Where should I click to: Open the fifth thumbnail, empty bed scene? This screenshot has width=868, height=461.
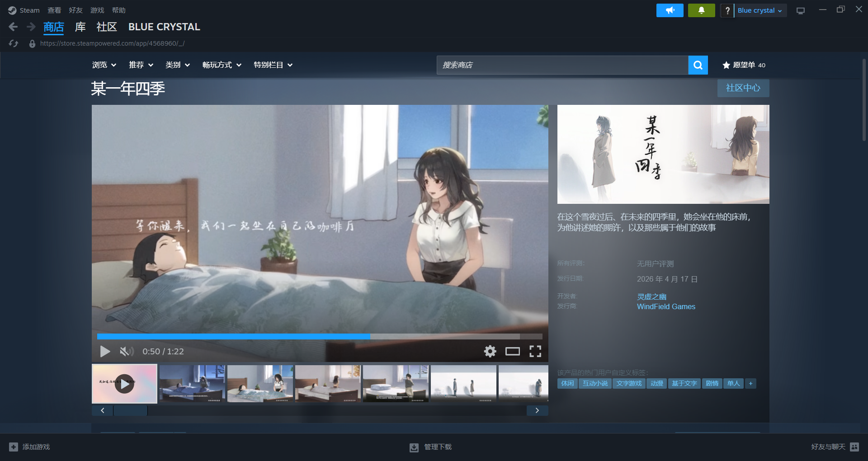coord(396,384)
